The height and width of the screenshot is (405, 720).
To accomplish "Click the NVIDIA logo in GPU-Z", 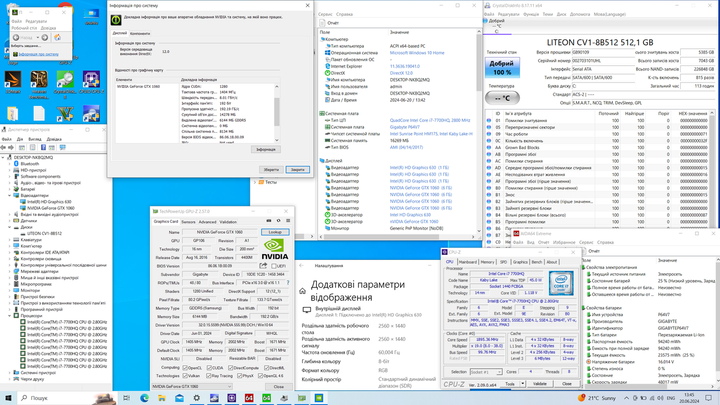I will [x=275, y=249].
